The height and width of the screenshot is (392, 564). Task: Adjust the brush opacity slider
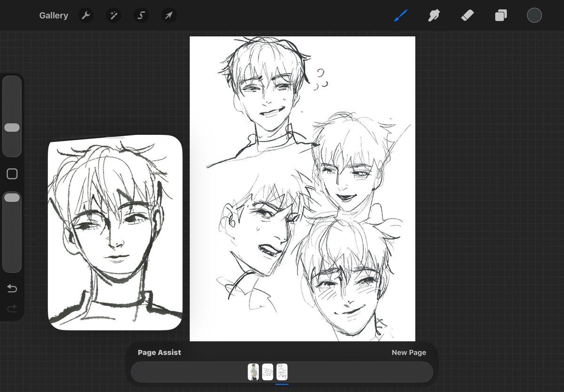pos(12,197)
